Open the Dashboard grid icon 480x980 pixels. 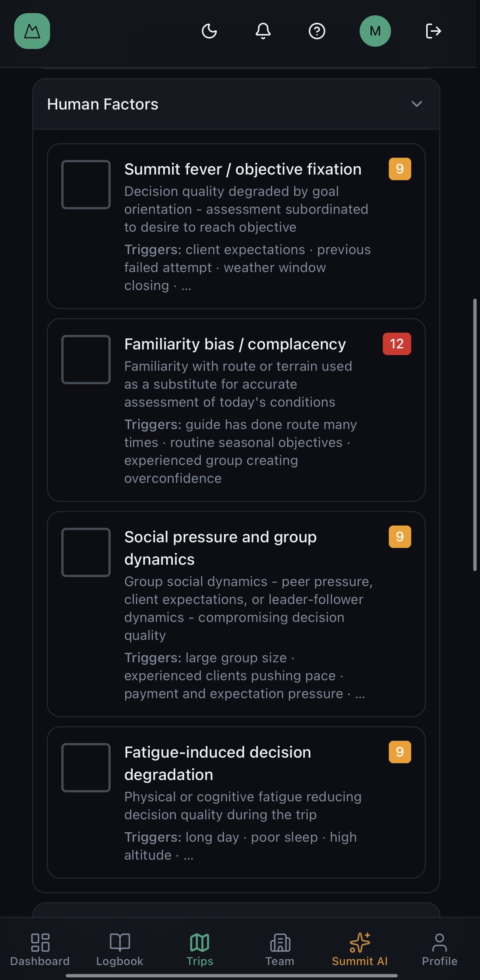[x=40, y=942]
